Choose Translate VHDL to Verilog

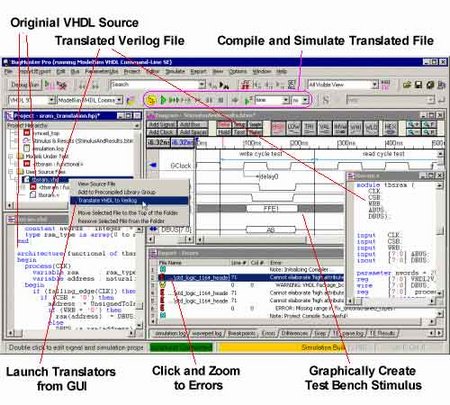129,200
